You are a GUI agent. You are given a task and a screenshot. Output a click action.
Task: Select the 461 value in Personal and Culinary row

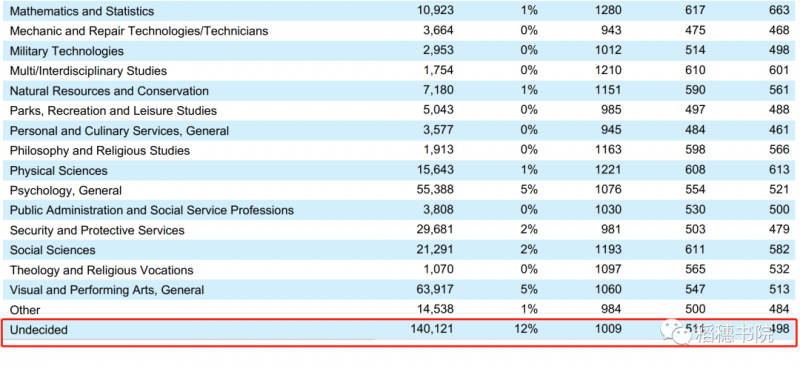point(779,130)
